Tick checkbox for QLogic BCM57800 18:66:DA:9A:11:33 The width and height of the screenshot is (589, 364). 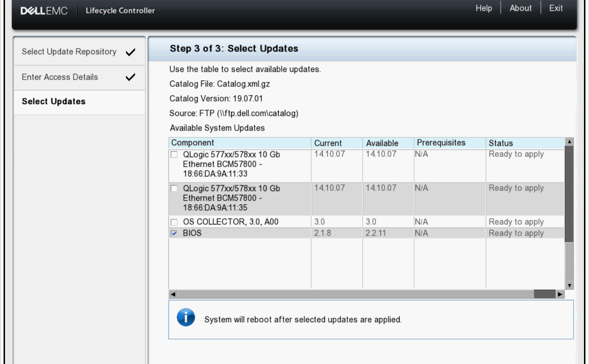(x=174, y=155)
